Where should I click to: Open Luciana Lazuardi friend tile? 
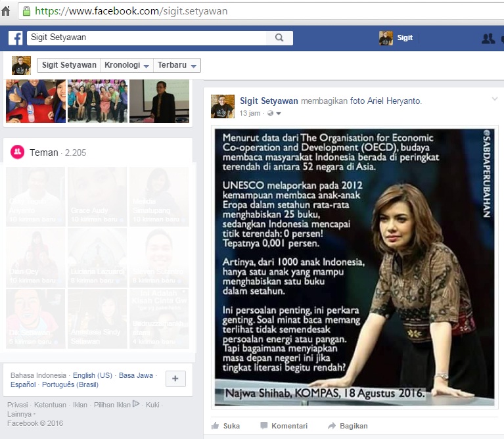pos(97,258)
